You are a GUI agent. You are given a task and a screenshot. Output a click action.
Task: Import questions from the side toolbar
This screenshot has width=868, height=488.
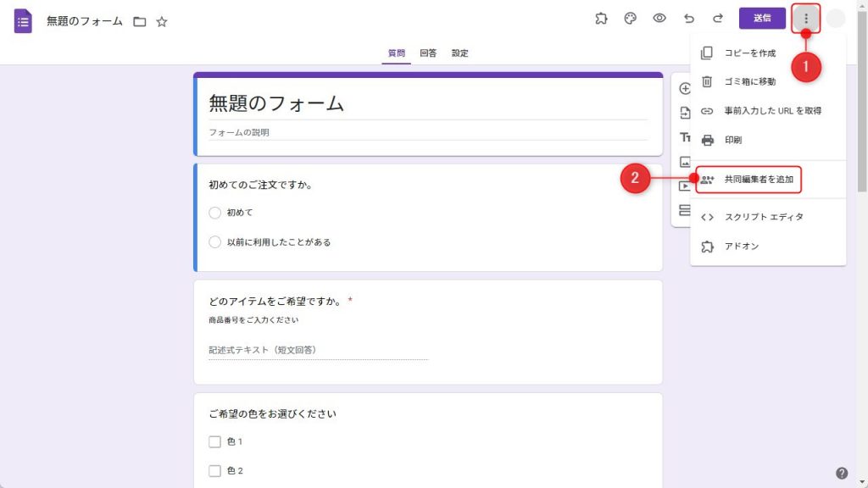click(x=685, y=113)
